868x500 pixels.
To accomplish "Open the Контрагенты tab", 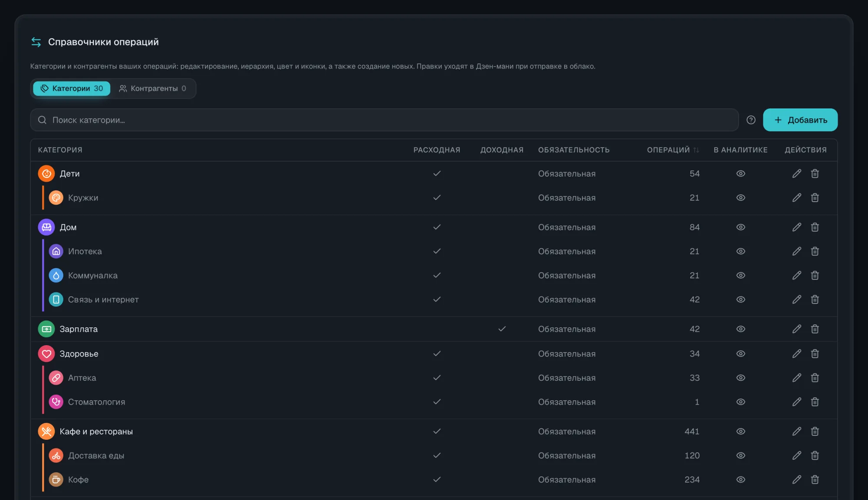I will [153, 88].
